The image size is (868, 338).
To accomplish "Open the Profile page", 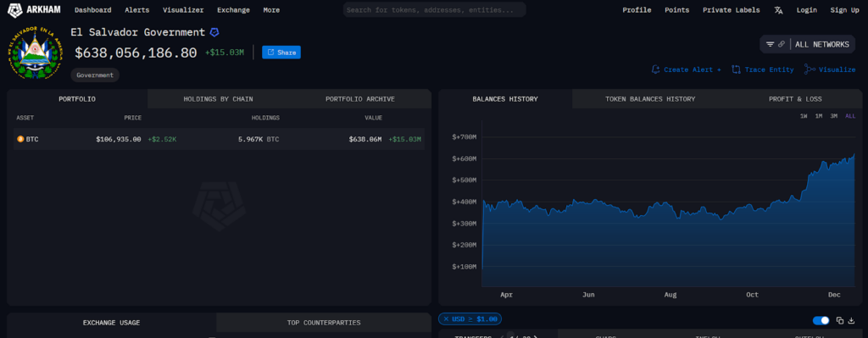I will 637,10.
